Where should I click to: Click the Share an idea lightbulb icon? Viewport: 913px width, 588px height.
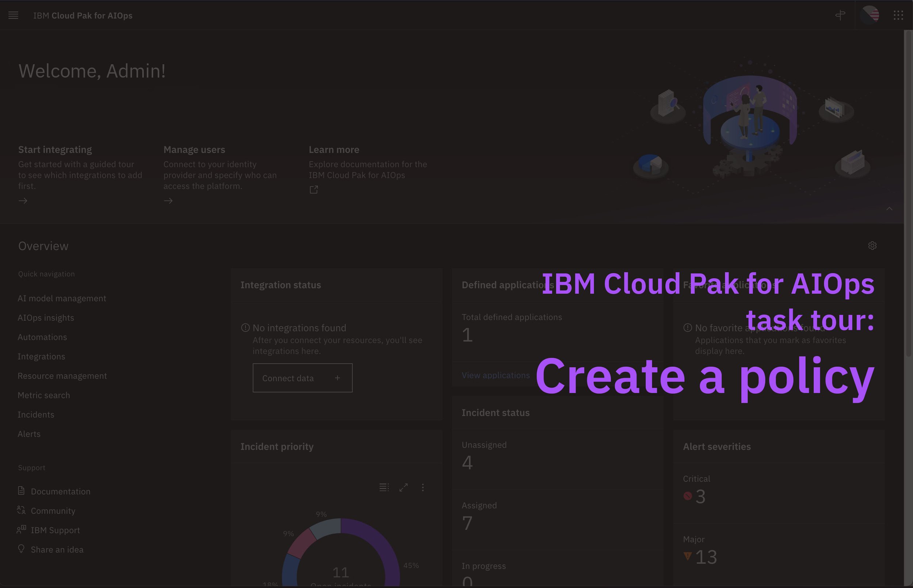(x=22, y=549)
